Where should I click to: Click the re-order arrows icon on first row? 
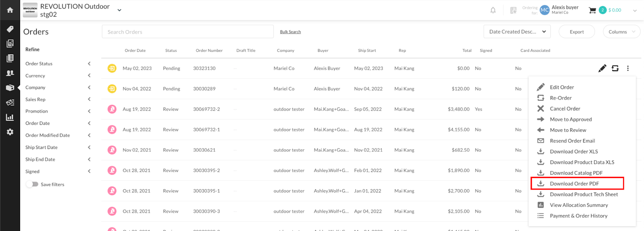click(x=615, y=68)
